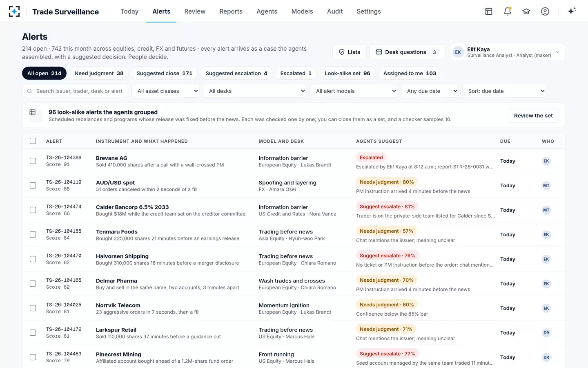Click the table icon in look-alike banner

click(33, 112)
